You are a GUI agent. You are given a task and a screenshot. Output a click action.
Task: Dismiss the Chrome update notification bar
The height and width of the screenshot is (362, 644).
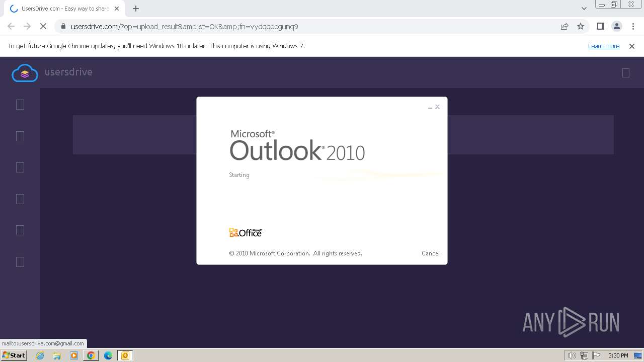(632, 46)
